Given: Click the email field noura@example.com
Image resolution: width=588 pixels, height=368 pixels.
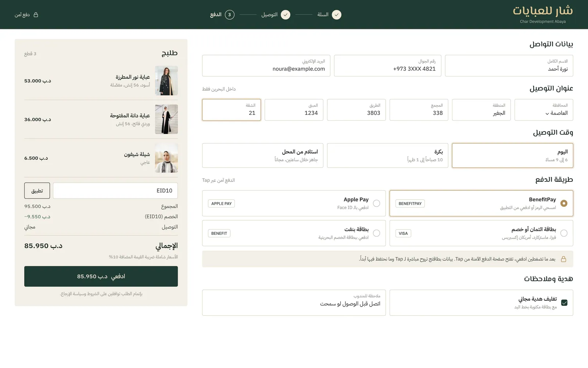Looking at the screenshot, I should 266,66.
